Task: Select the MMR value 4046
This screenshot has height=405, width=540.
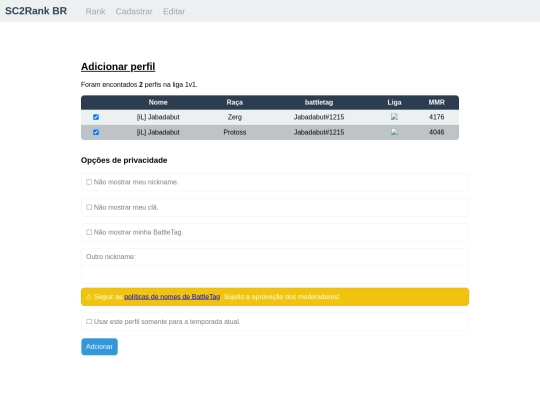Action: (436, 132)
